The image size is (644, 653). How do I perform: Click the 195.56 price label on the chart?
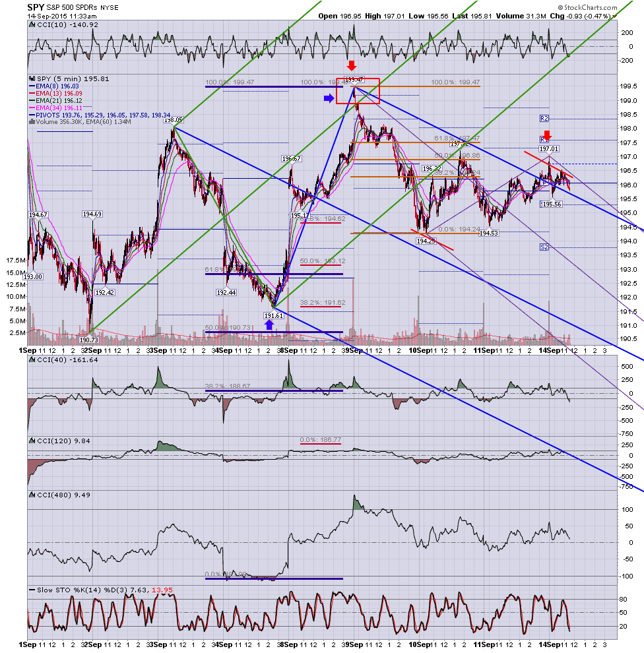click(x=551, y=204)
